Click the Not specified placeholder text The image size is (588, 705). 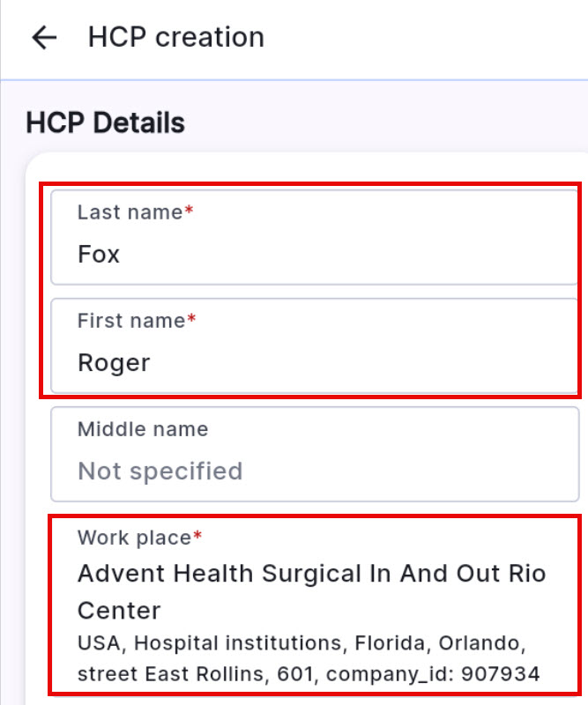click(x=160, y=471)
